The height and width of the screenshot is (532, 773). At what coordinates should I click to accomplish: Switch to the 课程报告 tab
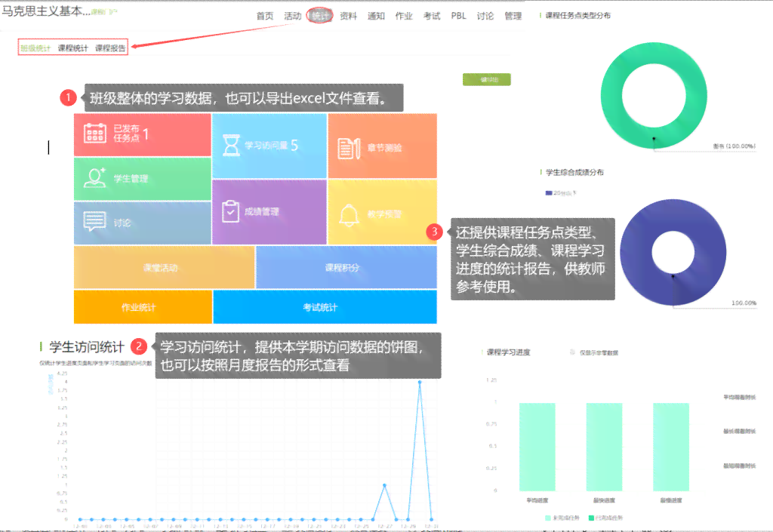(x=110, y=48)
